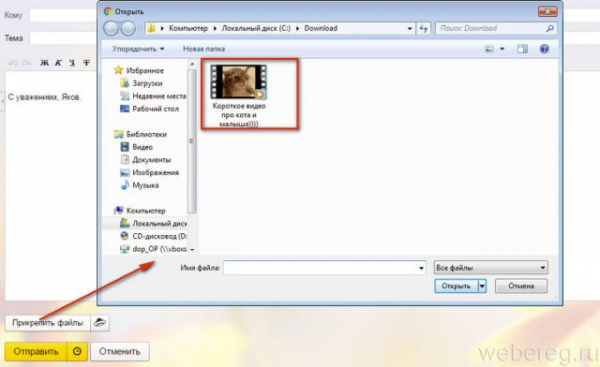The height and width of the screenshot is (367, 600).
Task: Open Yandex Disk attach icon beside Прикрепить файлы
Action: (100, 323)
